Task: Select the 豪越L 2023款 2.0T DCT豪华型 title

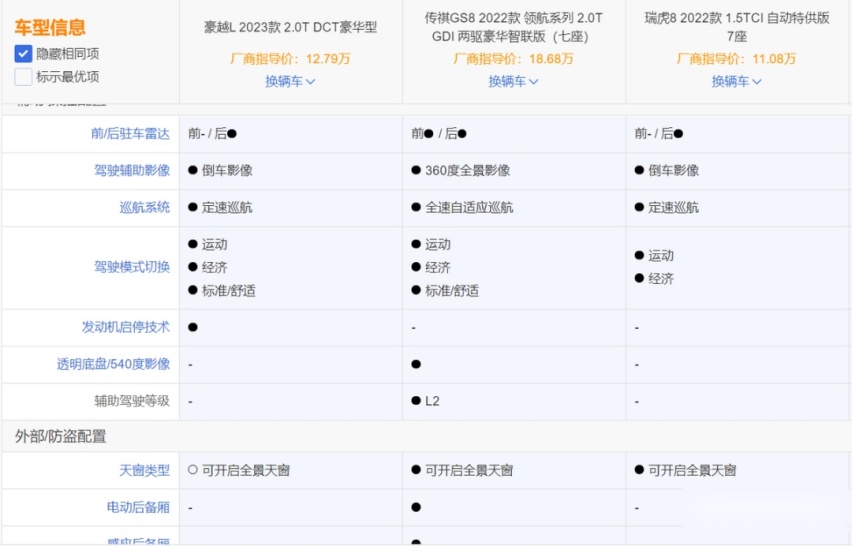Action: coord(290,27)
